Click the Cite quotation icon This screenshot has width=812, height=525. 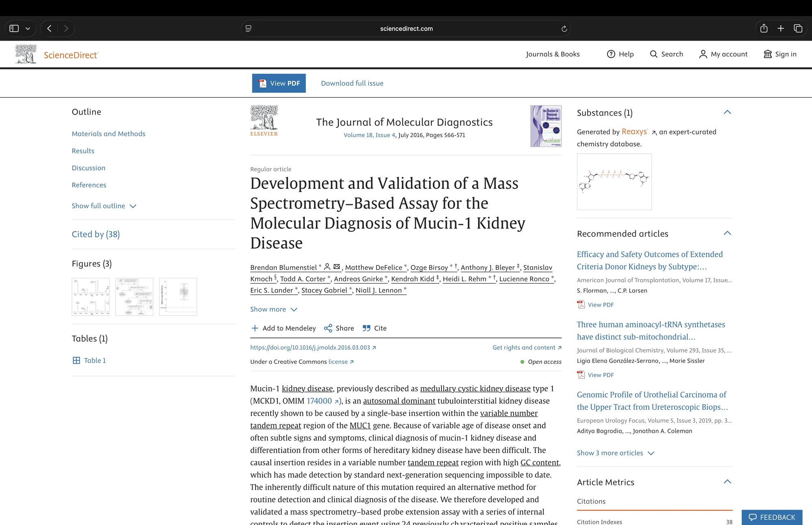pyautogui.click(x=366, y=328)
